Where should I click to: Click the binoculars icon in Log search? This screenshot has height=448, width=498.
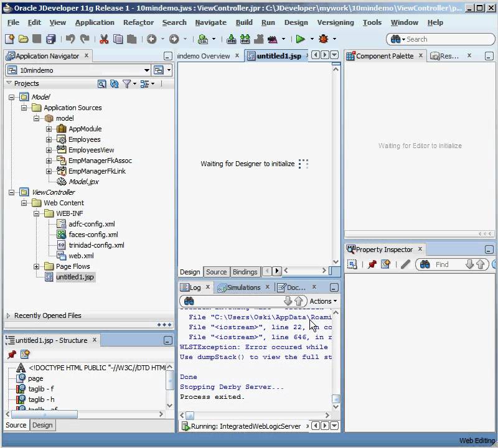click(x=189, y=301)
